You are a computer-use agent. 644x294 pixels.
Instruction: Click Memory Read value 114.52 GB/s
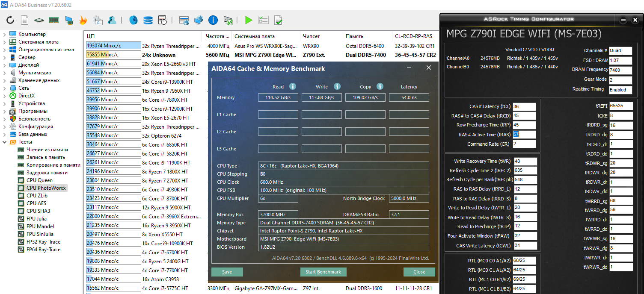pos(278,97)
